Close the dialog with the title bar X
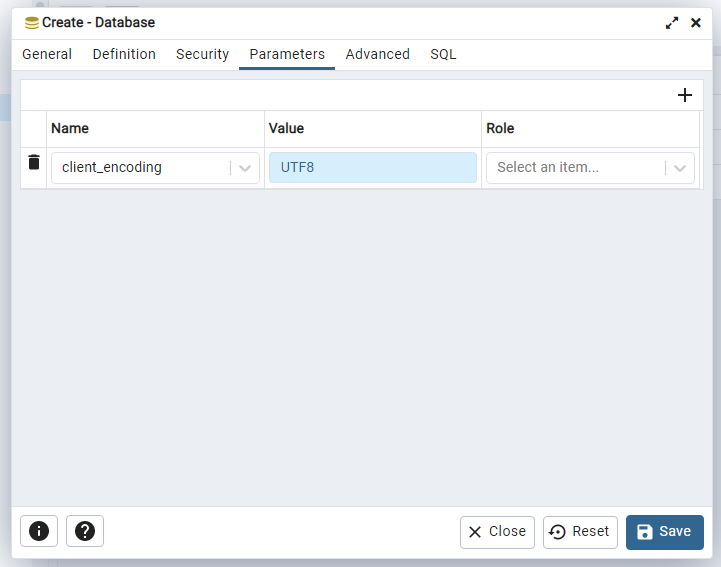Screen dimensions: 721x567 point(696,23)
